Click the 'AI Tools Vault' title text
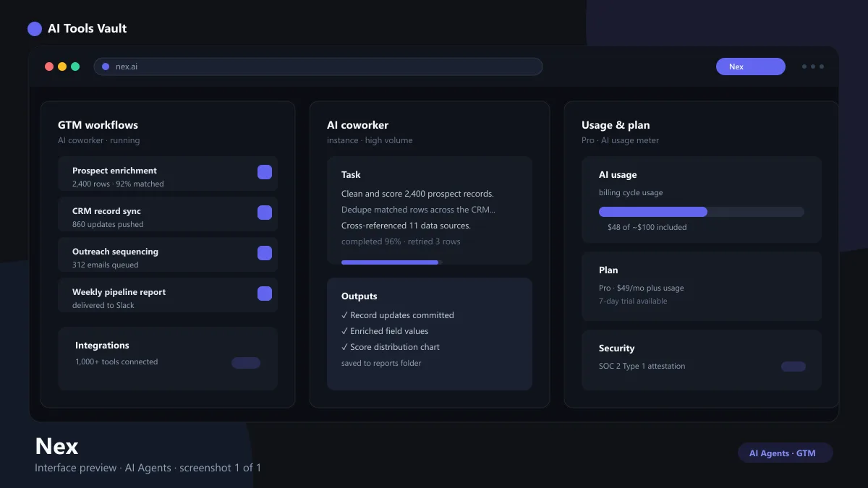868x488 pixels. pos(87,29)
